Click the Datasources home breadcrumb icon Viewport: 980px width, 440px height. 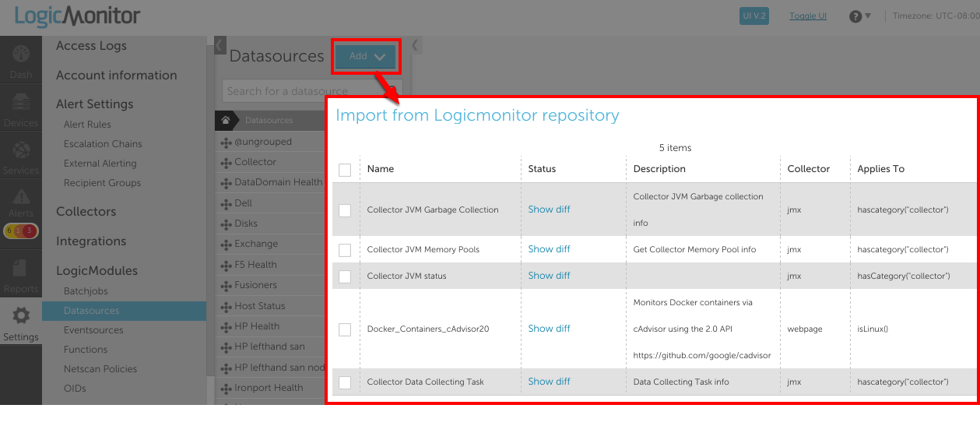pos(225,121)
